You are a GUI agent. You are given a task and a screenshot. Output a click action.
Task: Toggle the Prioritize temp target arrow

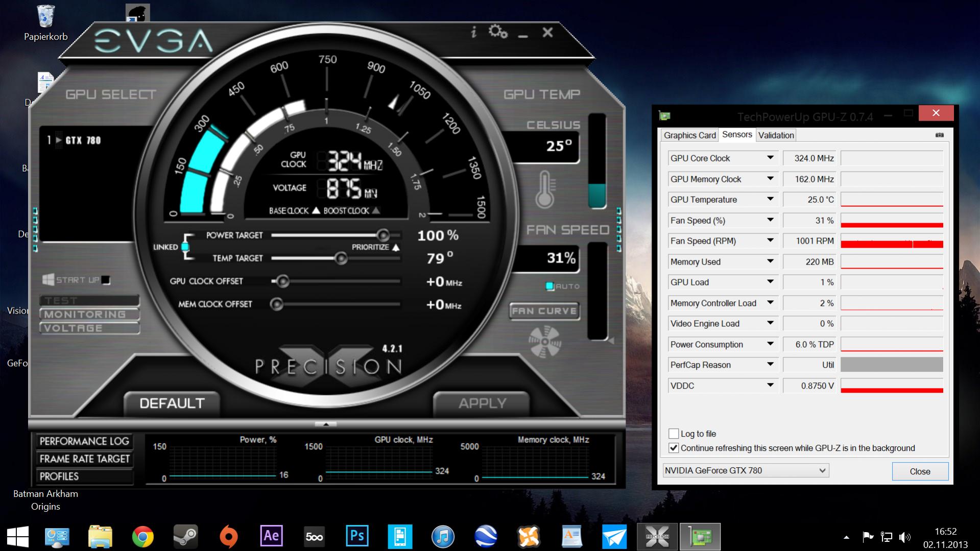[396, 247]
